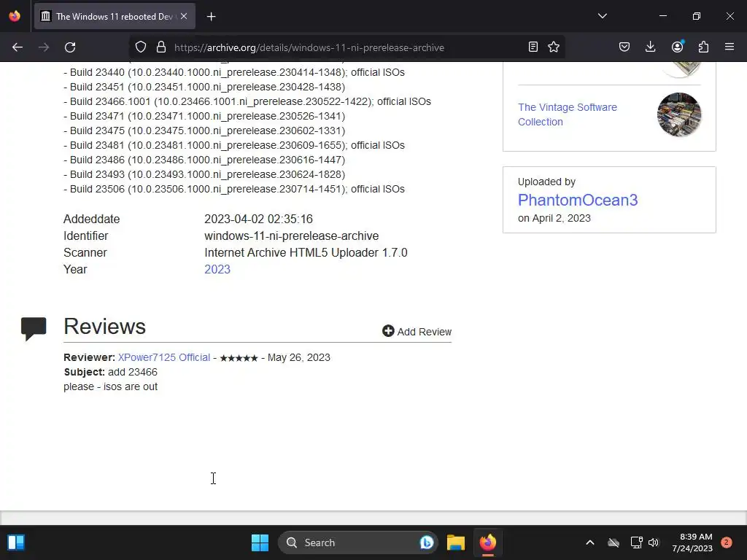Select the Windows 11 rebooted Dev tab
747x560 pixels.
(x=115, y=17)
